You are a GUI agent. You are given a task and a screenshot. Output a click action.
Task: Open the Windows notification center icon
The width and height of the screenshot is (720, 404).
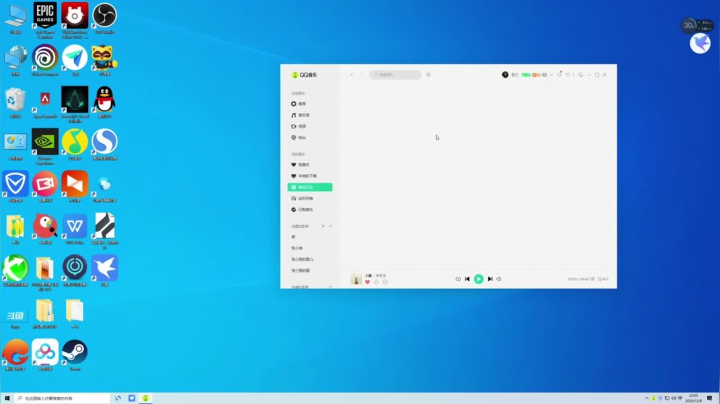click(709, 398)
